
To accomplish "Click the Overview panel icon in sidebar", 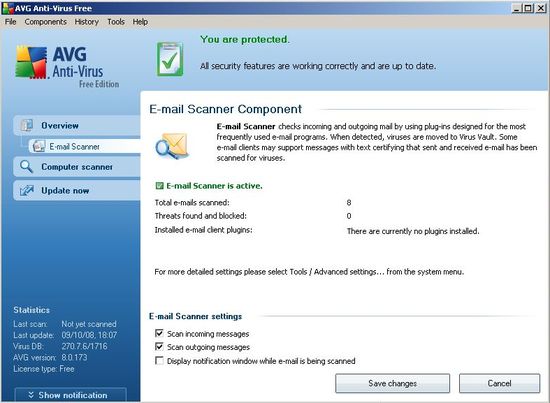I will click(x=27, y=125).
